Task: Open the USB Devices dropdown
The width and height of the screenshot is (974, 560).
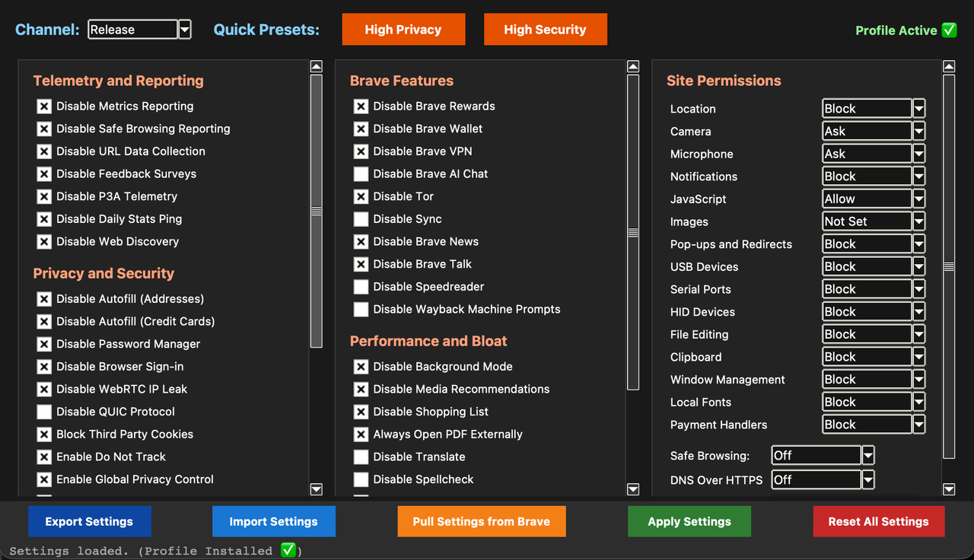Action: tap(874, 266)
